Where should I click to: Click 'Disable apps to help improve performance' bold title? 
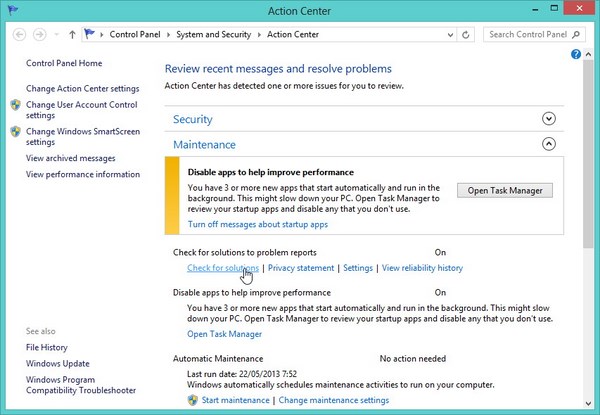coord(271,172)
